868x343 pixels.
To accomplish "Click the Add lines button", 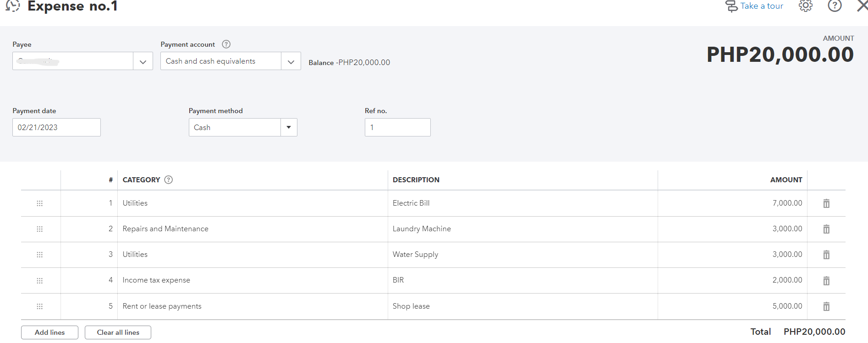I will coord(49,332).
